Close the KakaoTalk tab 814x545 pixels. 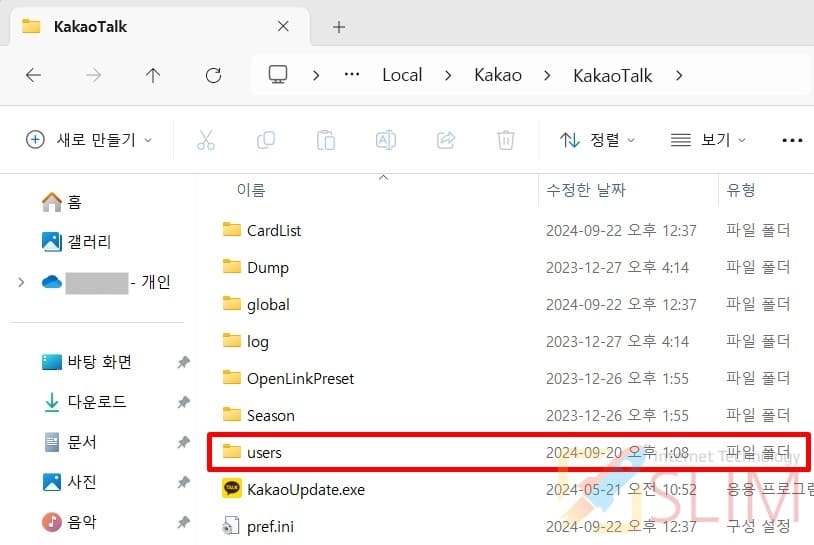click(x=283, y=26)
